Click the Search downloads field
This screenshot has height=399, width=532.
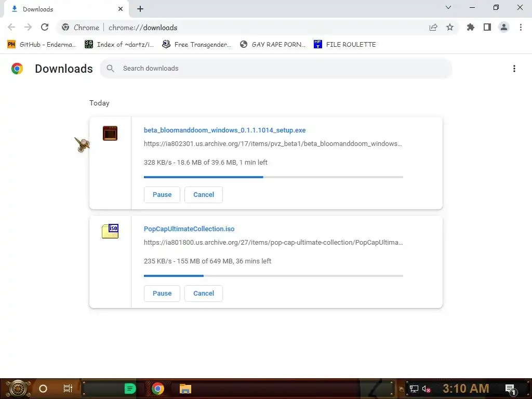coord(276,69)
